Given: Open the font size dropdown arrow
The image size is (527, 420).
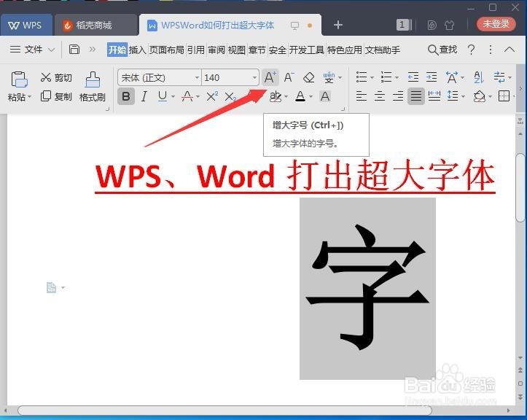Looking at the screenshot, I should (x=254, y=78).
